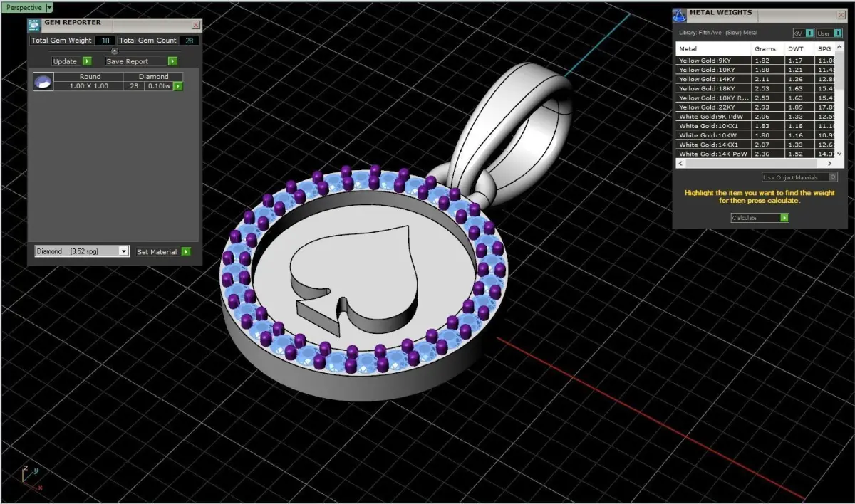This screenshot has height=504, width=855.
Task: Select the Yellow Gold:18KY R... row
Action: [755, 98]
